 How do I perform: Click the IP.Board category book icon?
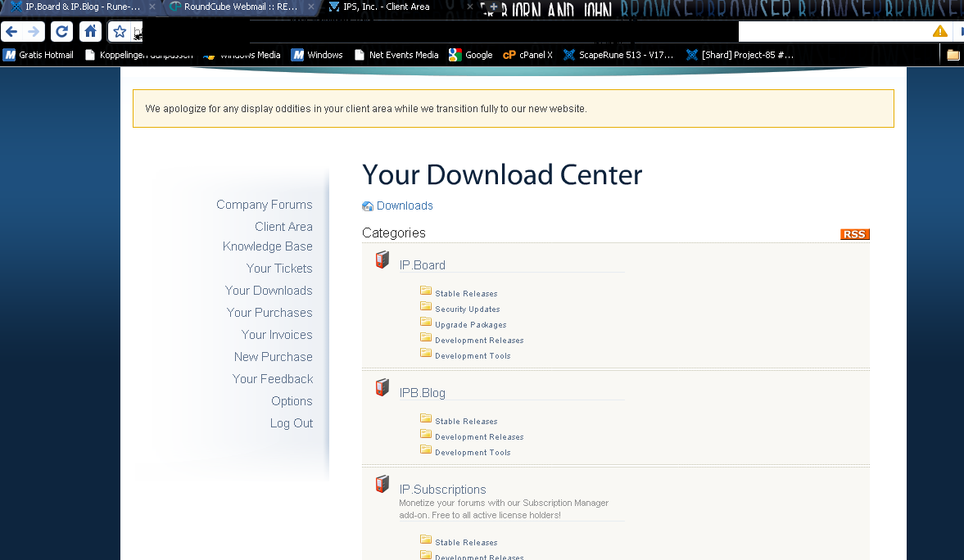tap(382, 260)
